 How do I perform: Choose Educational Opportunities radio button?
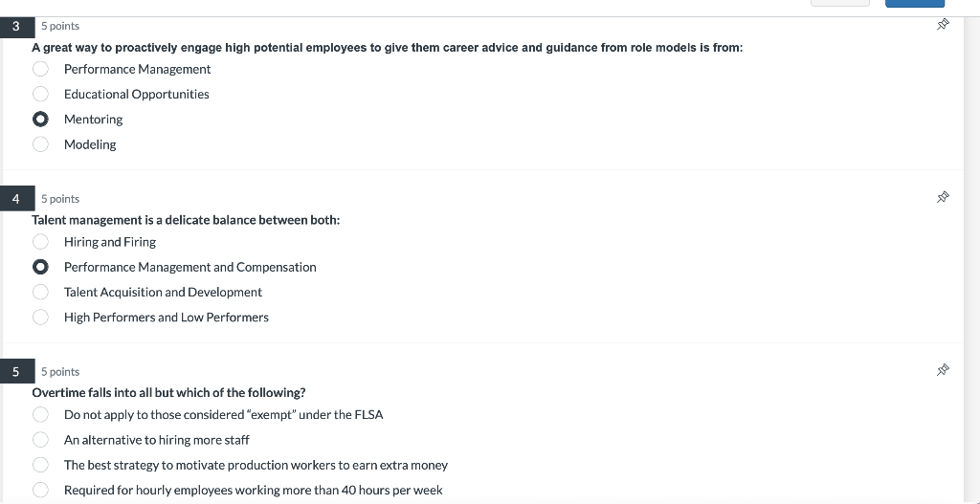[x=40, y=94]
